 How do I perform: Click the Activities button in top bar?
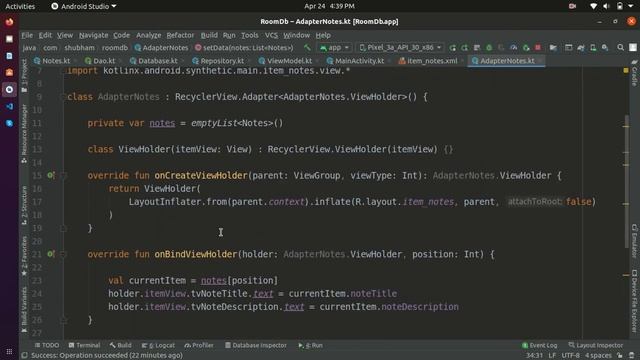(20, 6)
